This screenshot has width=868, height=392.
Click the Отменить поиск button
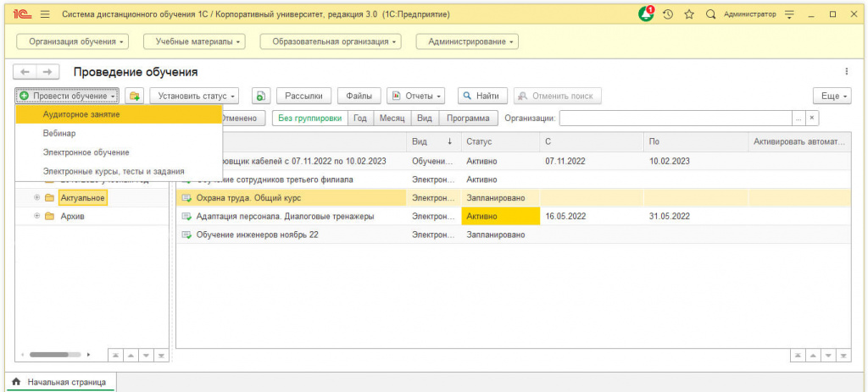click(x=558, y=97)
